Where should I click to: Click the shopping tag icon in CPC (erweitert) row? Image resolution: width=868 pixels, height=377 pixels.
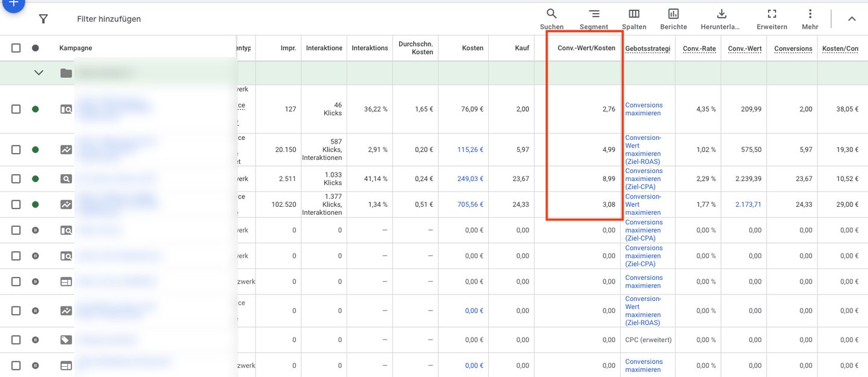[66, 340]
